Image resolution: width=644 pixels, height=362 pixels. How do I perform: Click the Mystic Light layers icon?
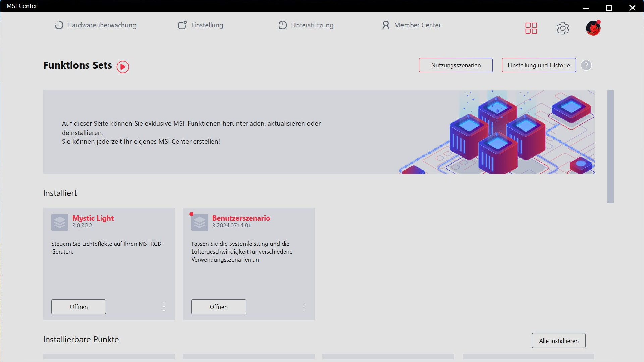pos(60,222)
